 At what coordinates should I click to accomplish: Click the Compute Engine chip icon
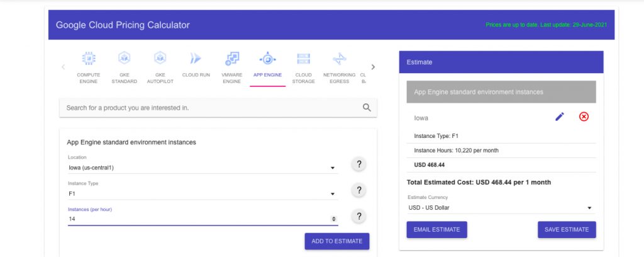(88, 59)
